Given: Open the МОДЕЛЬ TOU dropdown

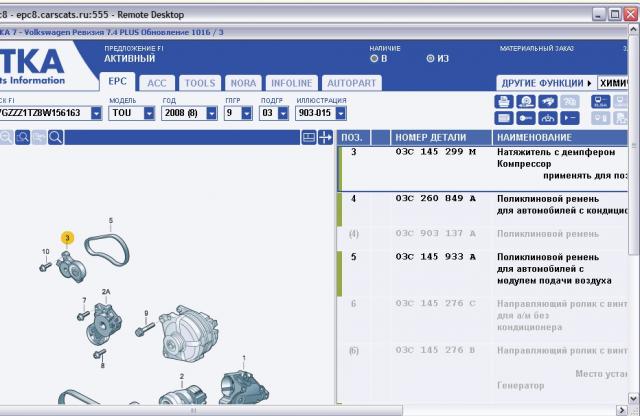Looking at the screenshot, I should (x=149, y=113).
